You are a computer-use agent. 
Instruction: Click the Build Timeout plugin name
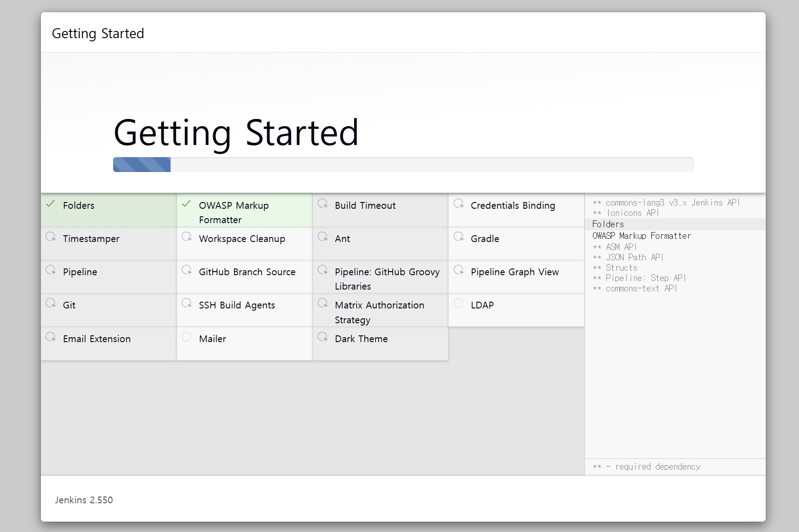[x=365, y=206]
